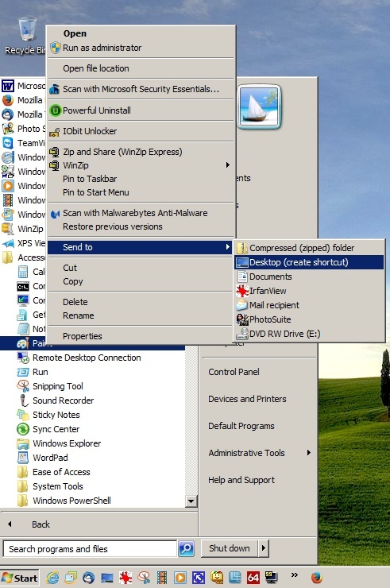The image size is (390, 588).
Task: Click the Sticky Notes icon
Action: [x=23, y=415]
